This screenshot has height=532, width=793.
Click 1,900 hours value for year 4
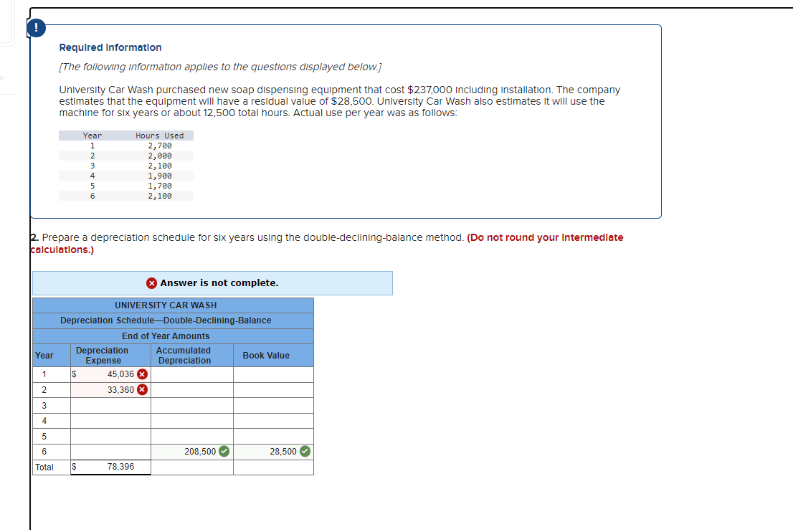click(160, 176)
